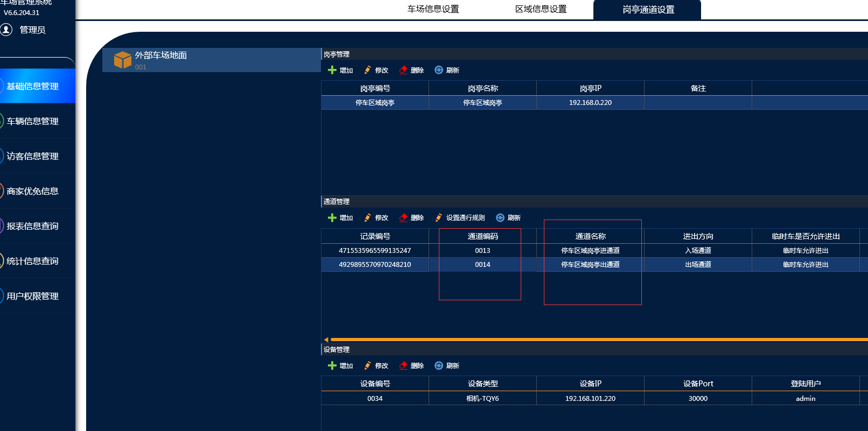The image size is (868, 431).
Task: Click the 登陆用户 column header
Action: point(806,384)
